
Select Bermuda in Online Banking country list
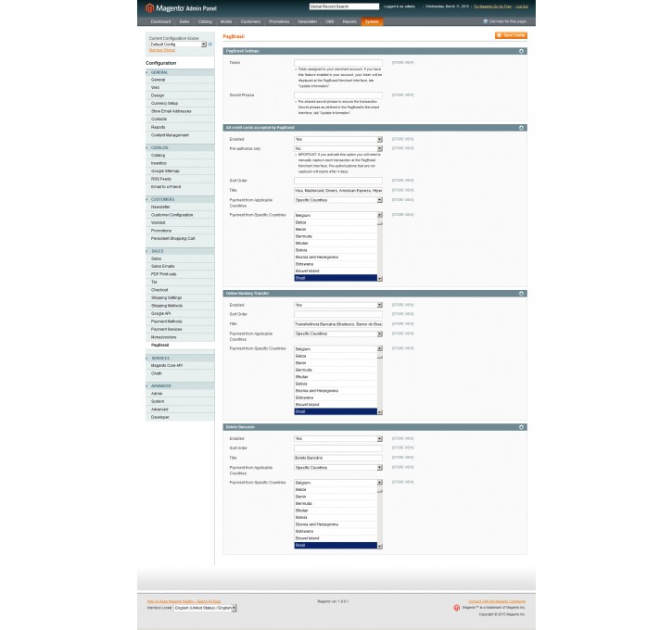pyautogui.click(x=336, y=370)
